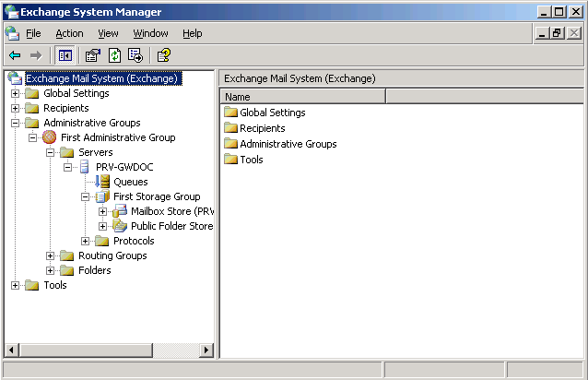Expand the Mailbox Store node
Screen dimensions: 588x380
102,211
